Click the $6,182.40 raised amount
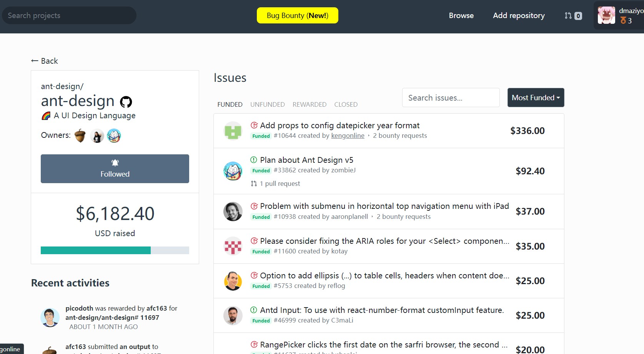This screenshot has height=354, width=644. pos(115,213)
